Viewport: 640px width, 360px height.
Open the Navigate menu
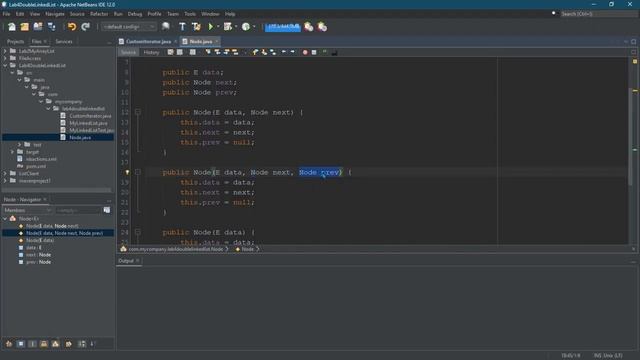(55, 14)
